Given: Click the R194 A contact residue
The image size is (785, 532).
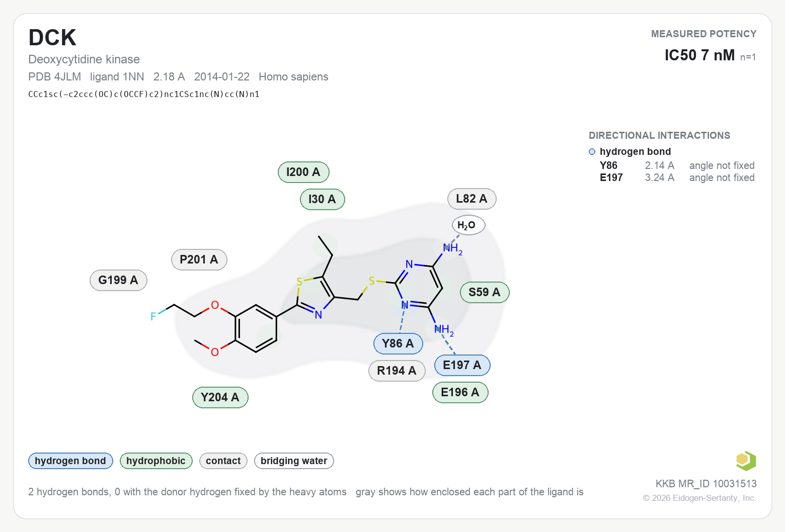Looking at the screenshot, I should (397, 371).
